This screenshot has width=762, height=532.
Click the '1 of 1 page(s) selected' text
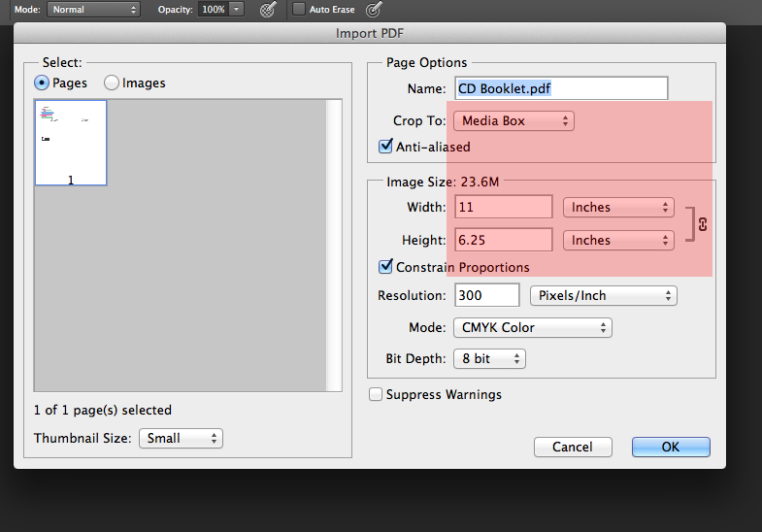coord(103,410)
